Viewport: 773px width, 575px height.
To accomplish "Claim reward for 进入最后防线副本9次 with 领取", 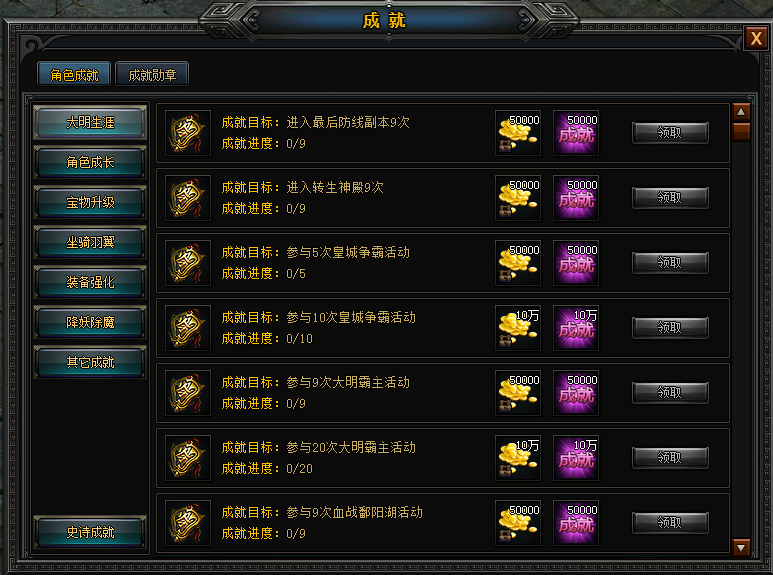I will [x=670, y=133].
